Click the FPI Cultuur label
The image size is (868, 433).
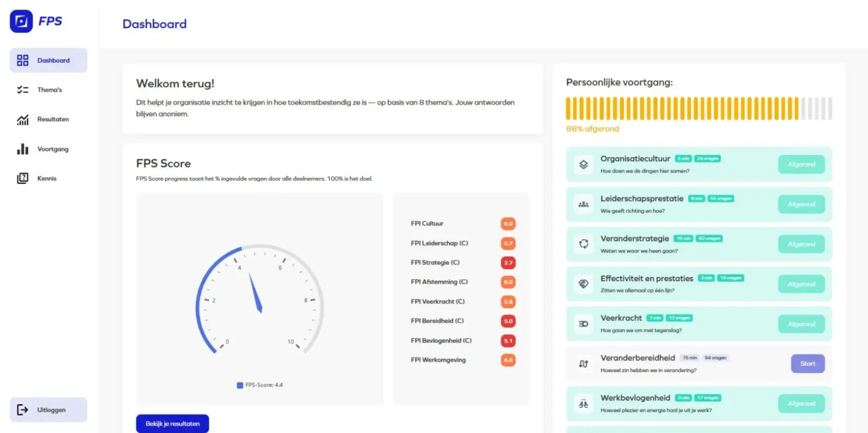pos(427,223)
